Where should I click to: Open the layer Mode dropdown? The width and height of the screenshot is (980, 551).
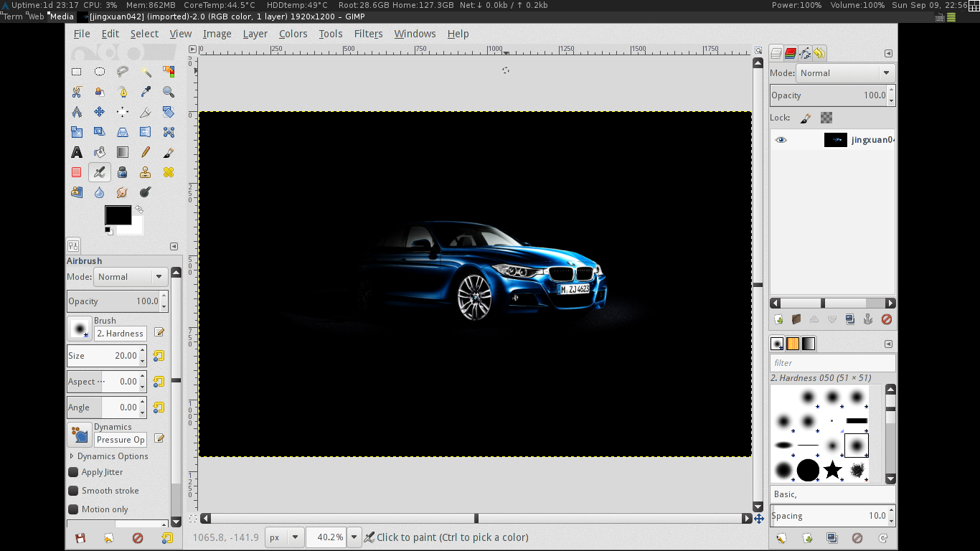(x=846, y=73)
